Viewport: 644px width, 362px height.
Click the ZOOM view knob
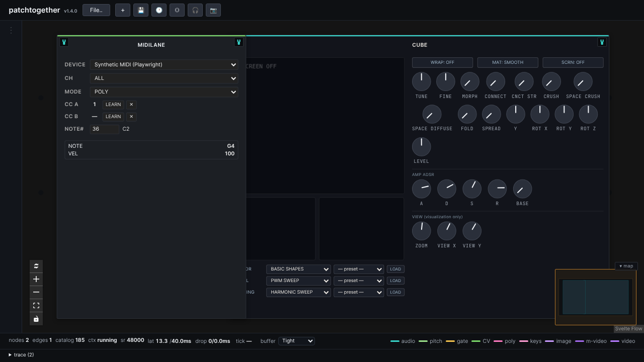tap(422, 231)
